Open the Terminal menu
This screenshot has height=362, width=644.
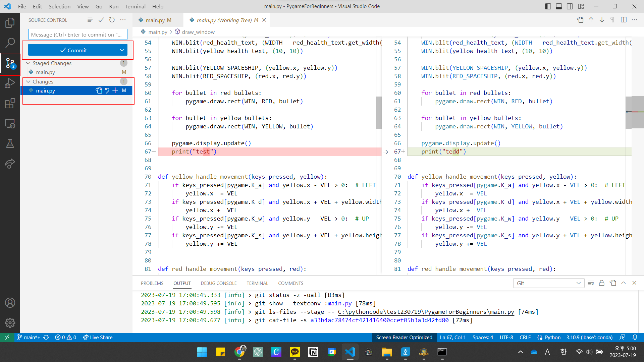[x=135, y=6]
